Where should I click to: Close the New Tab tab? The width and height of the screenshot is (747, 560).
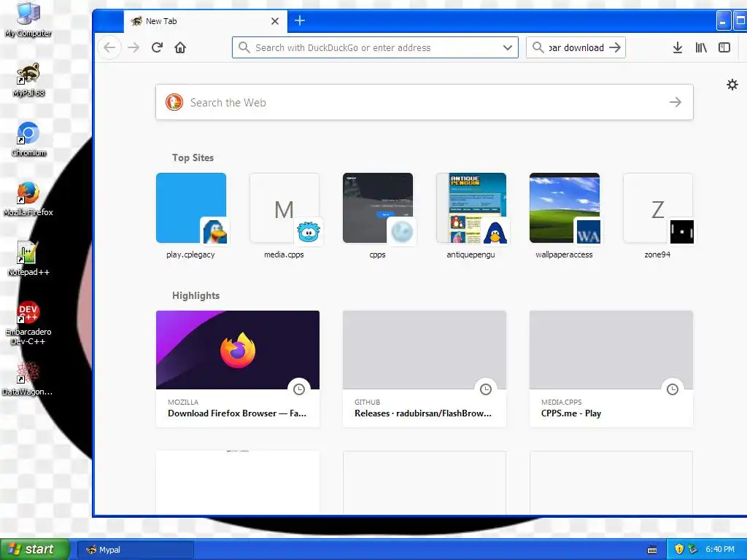[x=275, y=21]
